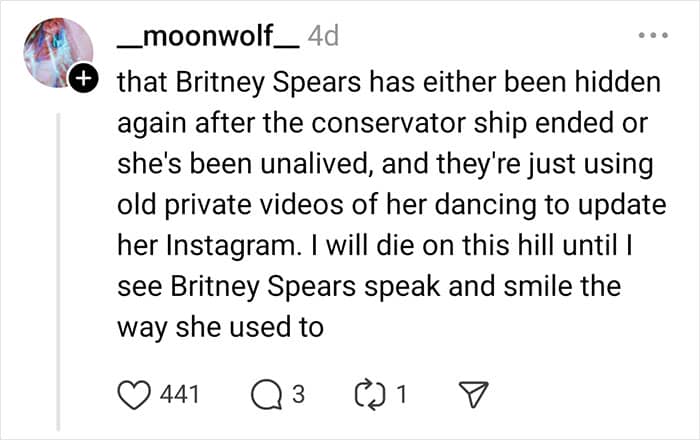Like the post with the heart icon
The width and height of the screenshot is (700, 440).
pyautogui.click(x=136, y=394)
